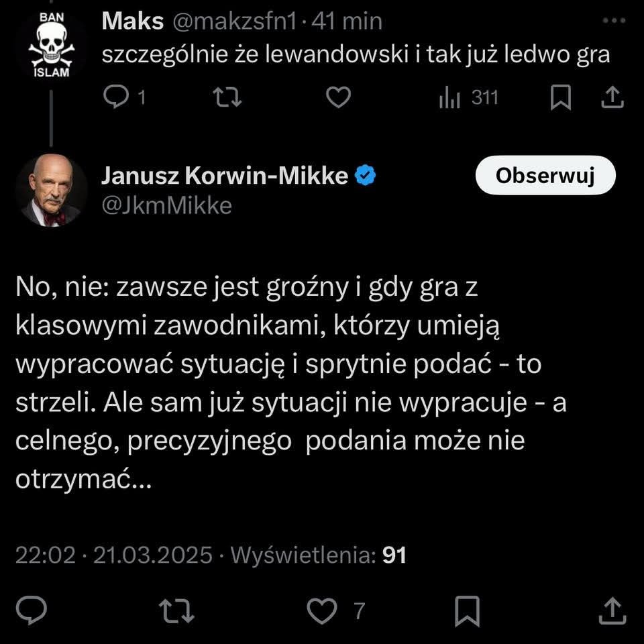Like Maks's tweet about Lewandowski

(338, 97)
